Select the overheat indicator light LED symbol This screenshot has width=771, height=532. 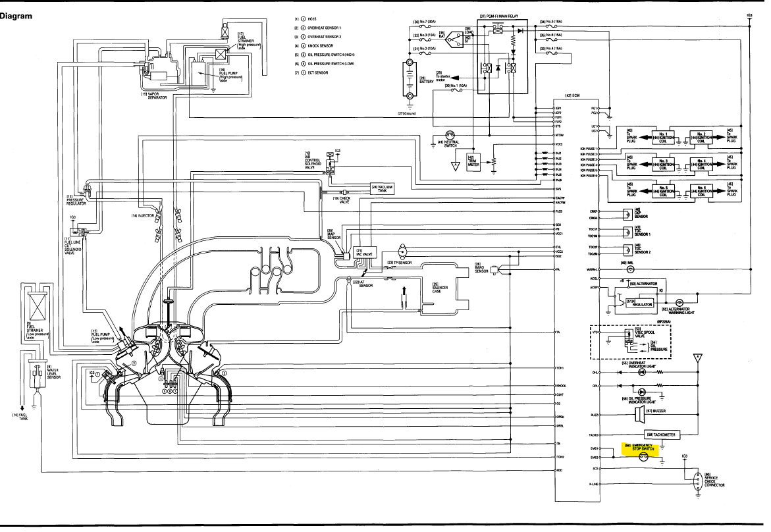pos(642,372)
